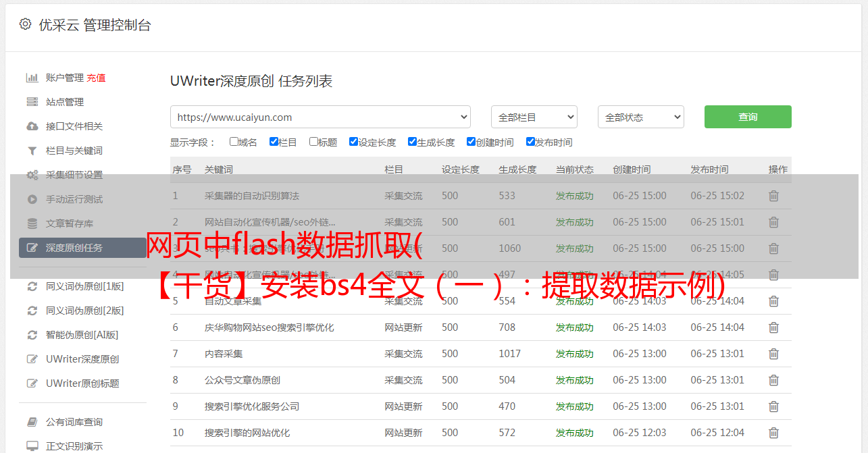Image resolution: width=868 pixels, height=453 pixels.
Task: Toggle the 发布时间 column checkbox
Action: (530, 142)
